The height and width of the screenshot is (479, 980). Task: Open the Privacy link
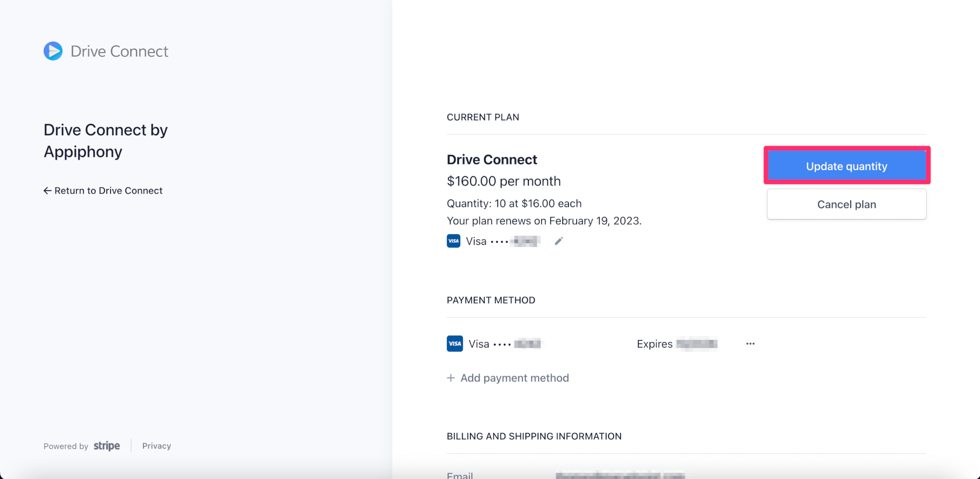156,446
